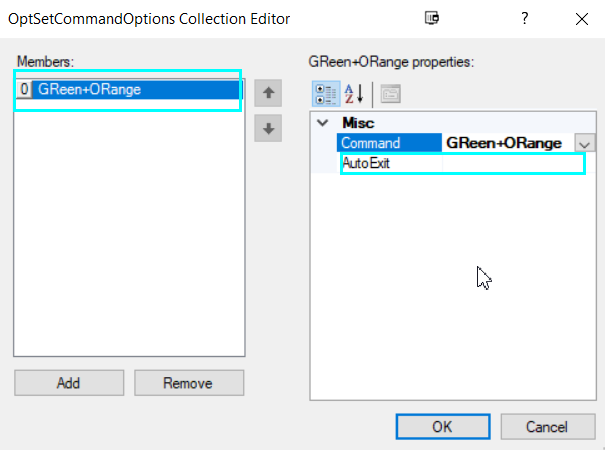Viewport: 605px width, 450px height.
Task: Click the Command value field GReen+ORange
Action: [507, 143]
